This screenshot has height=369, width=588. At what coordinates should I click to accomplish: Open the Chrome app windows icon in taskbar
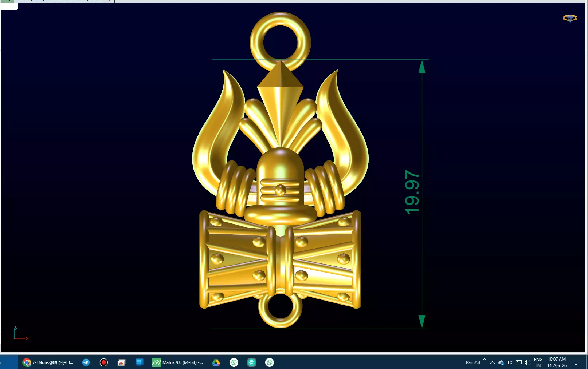122,362
